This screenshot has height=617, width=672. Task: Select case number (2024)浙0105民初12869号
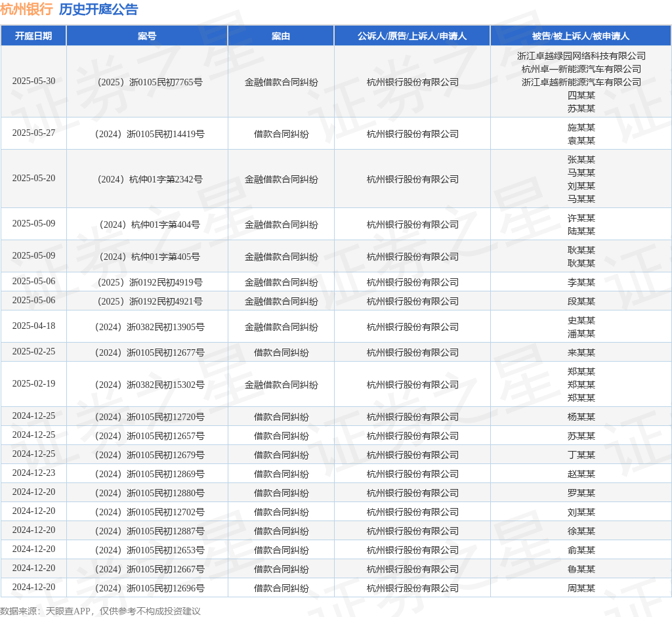(150, 474)
